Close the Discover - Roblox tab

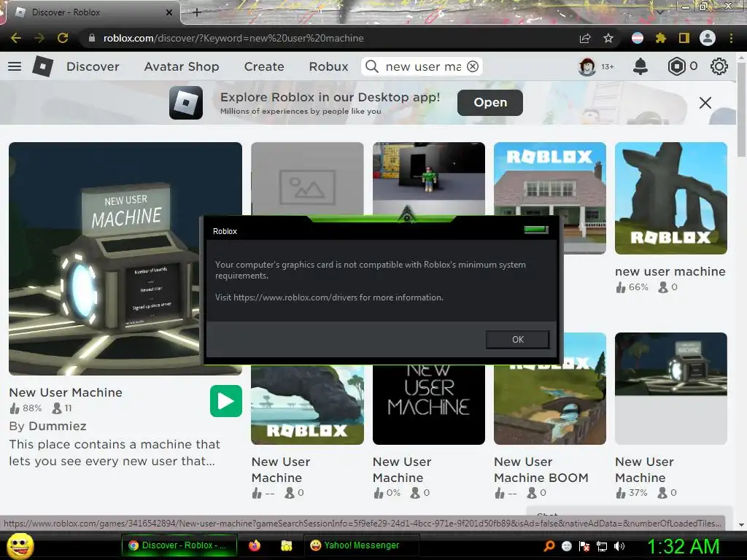click(x=169, y=12)
